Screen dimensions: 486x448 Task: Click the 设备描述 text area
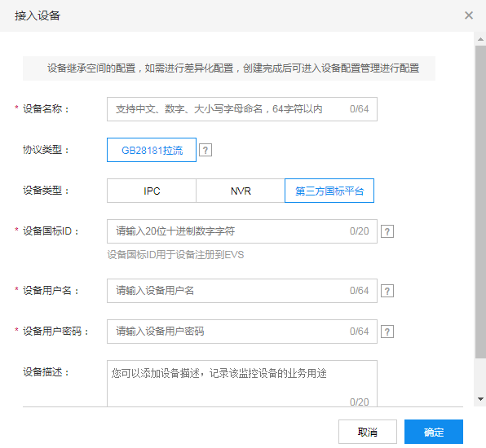[242, 384]
